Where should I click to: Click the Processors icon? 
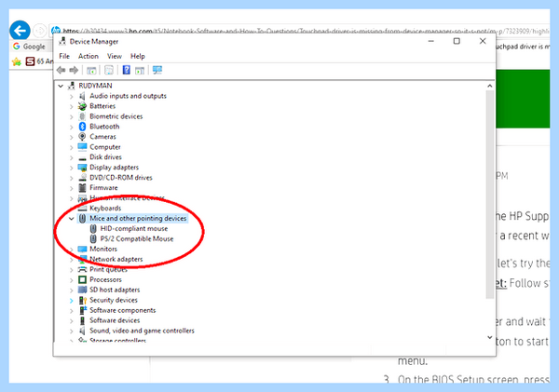(x=82, y=279)
